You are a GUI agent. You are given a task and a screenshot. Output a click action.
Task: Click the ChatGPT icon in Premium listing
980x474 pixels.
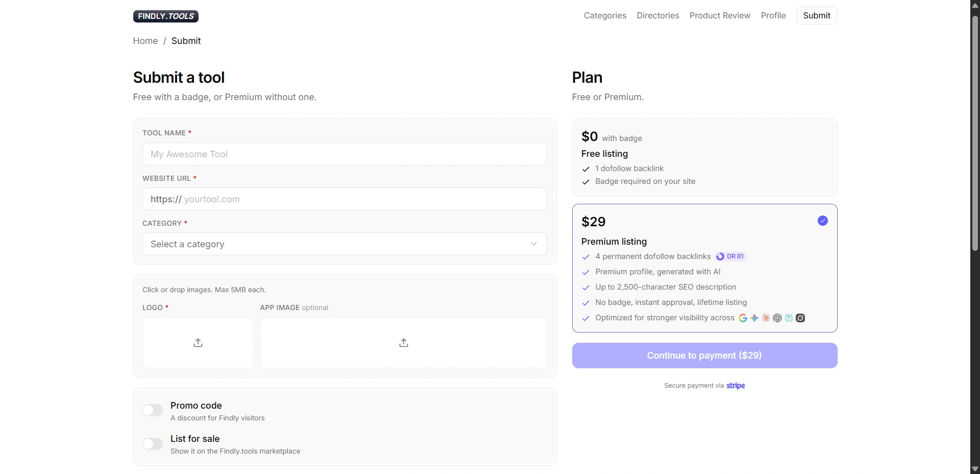coord(777,318)
